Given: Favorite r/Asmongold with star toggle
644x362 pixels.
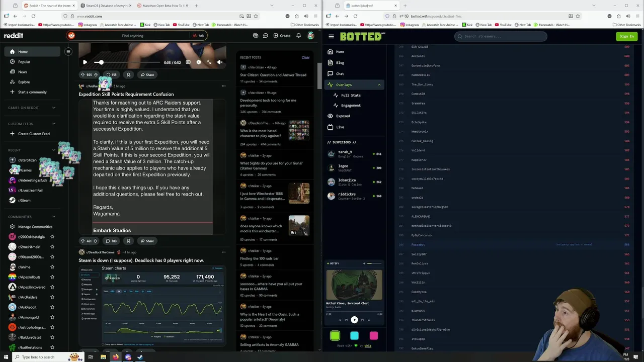Looking at the screenshot, I should tap(52, 317).
